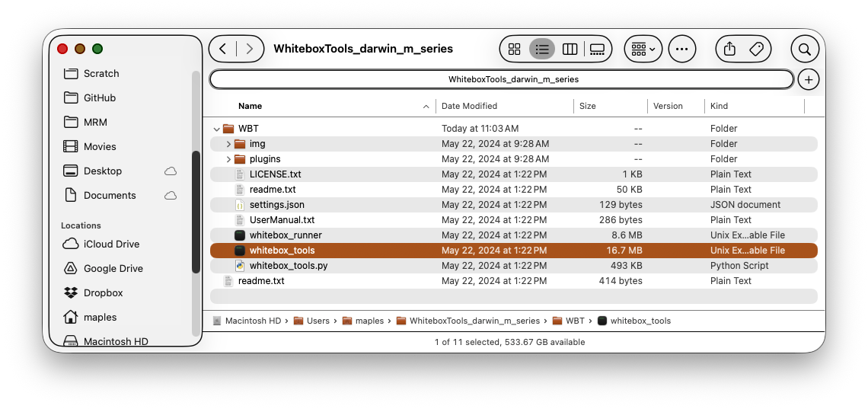Toggle list view mode
The image size is (868, 409).
pyautogui.click(x=542, y=50)
